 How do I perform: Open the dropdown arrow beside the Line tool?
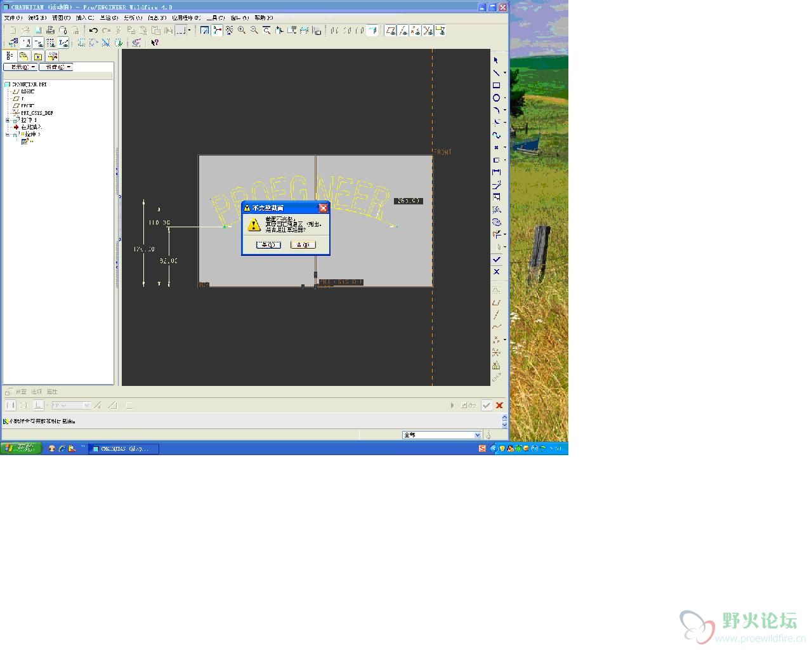(x=505, y=72)
